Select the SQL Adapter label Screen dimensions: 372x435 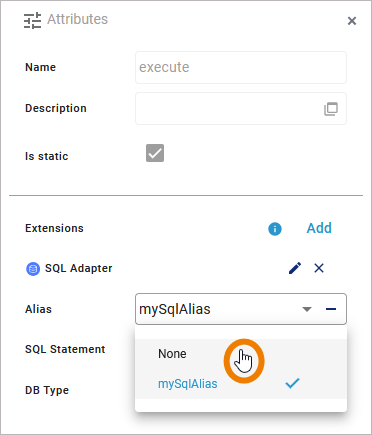79,268
